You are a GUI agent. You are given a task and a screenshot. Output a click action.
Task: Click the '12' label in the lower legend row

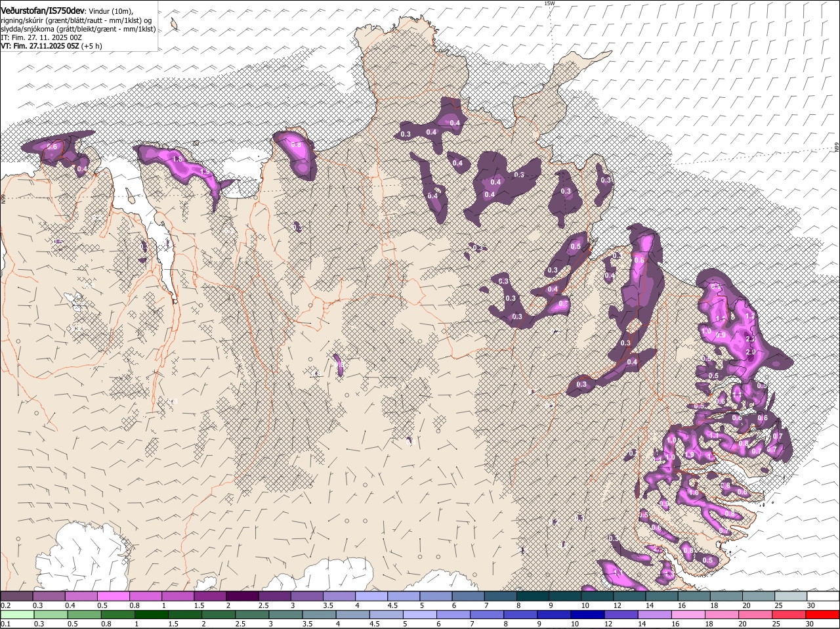click(608, 624)
